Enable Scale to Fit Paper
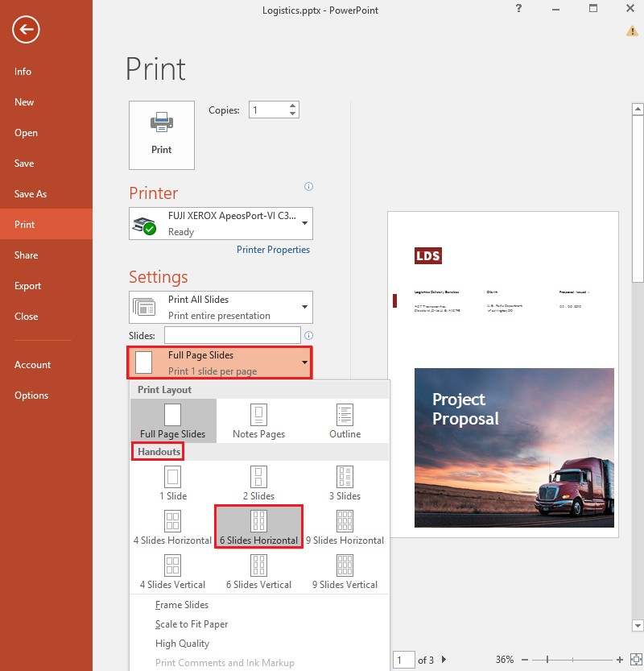This screenshot has height=671, width=644. point(191,623)
